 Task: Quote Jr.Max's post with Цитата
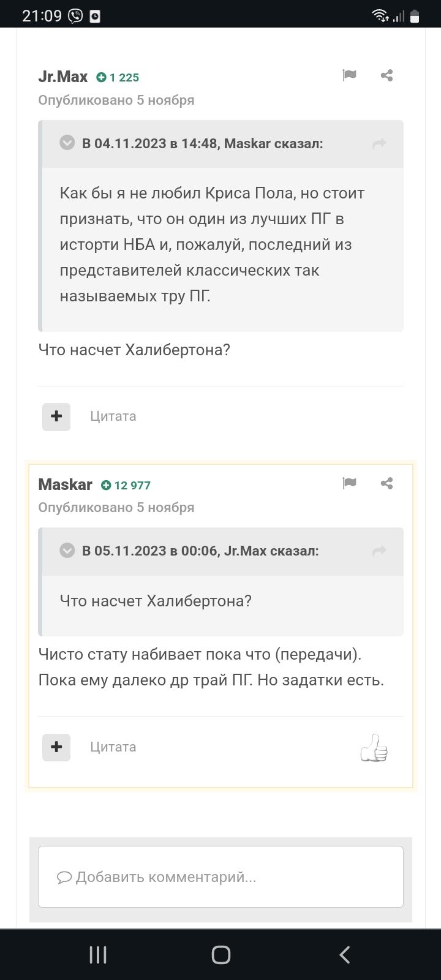113,417
